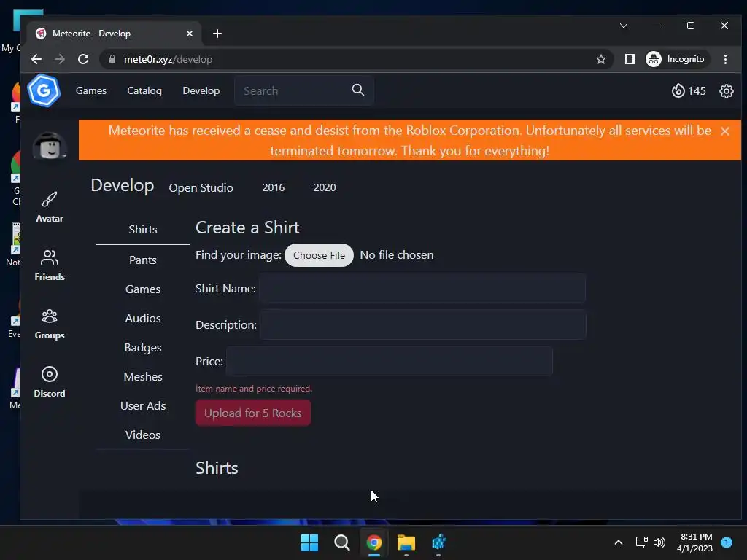Dismiss the orange cease and desist banner
This screenshot has height=560, width=747.
click(724, 131)
